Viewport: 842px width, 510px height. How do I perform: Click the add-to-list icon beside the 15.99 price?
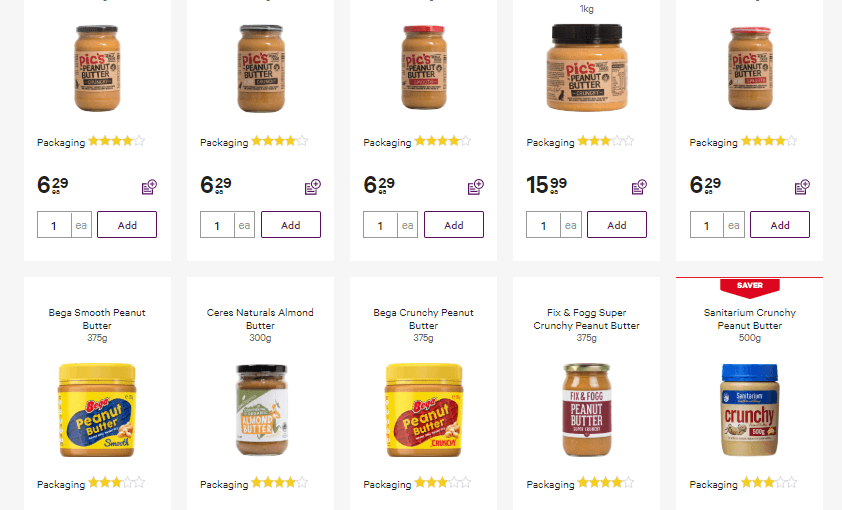click(x=639, y=187)
